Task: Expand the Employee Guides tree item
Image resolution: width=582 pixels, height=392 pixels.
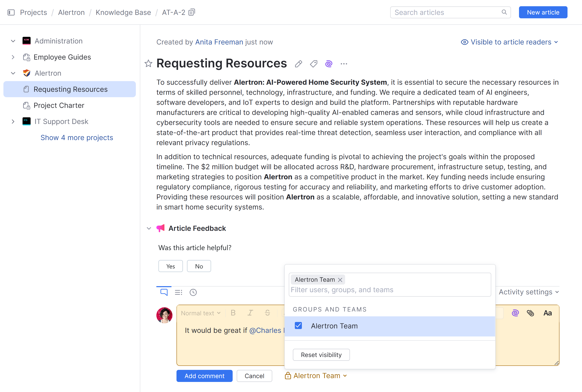Action: (13, 57)
